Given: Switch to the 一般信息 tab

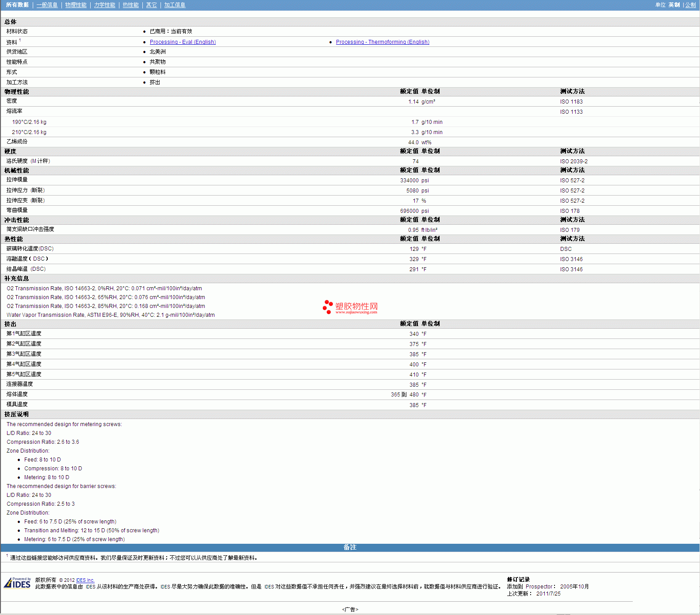Looking at the screenshot, I should pos(47,5).
